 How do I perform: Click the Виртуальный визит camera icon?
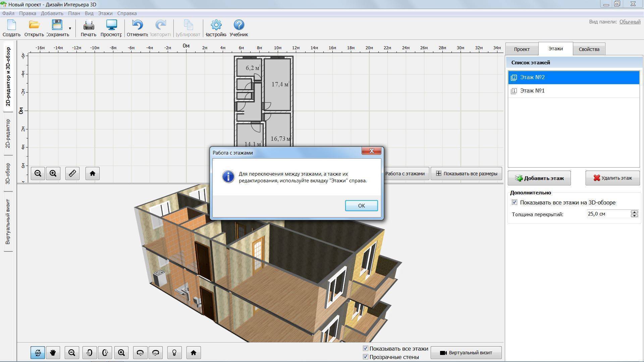(x=443, y=352)
